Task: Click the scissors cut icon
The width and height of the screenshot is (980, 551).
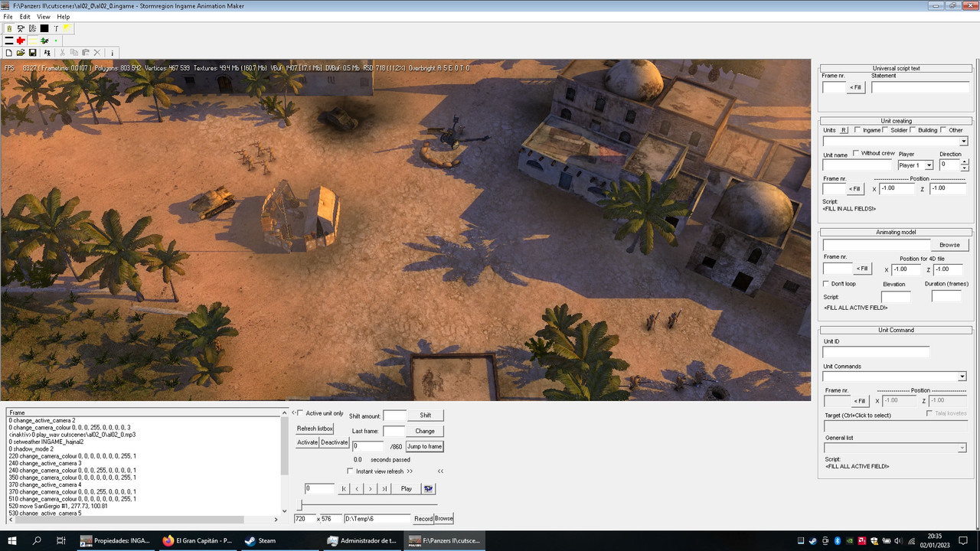Action: (63, 53)
